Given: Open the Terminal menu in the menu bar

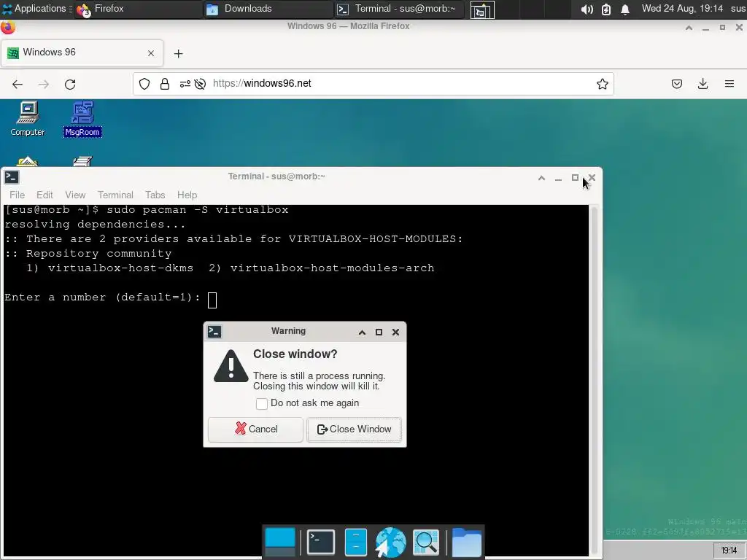Looking at the screenshot, I should [115, 195].
